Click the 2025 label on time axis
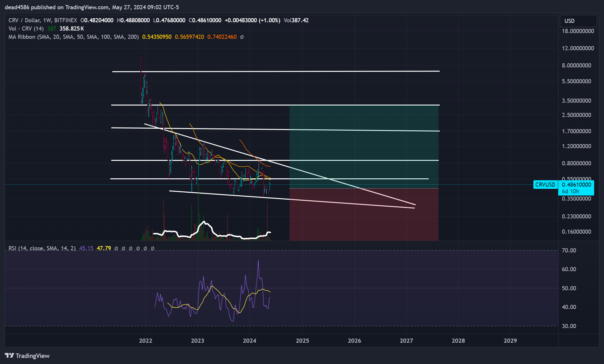 point(302,341)
